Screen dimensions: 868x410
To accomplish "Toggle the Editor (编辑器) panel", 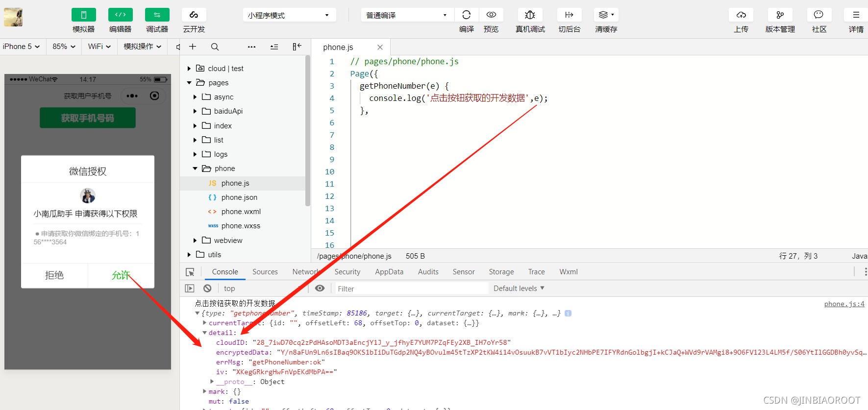I will point(120,15).
